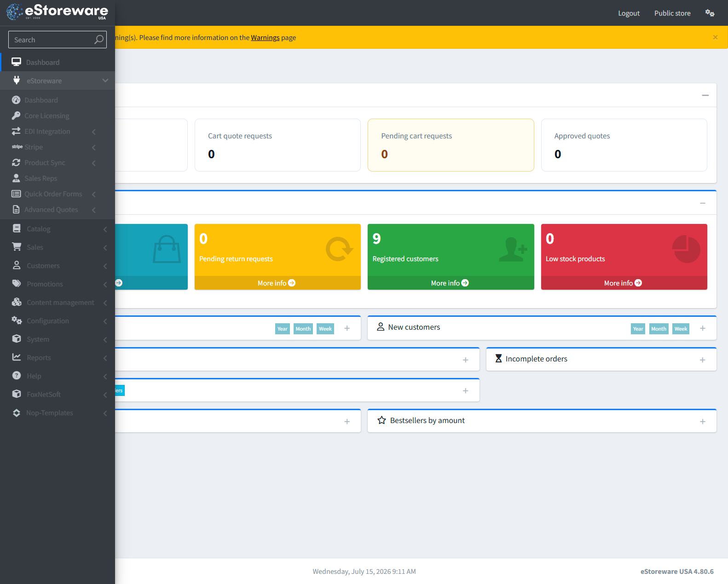This screenshot has height=584, width=728.
Task: Expand the Stripe submenu arrow
Action: coord(94,147)
